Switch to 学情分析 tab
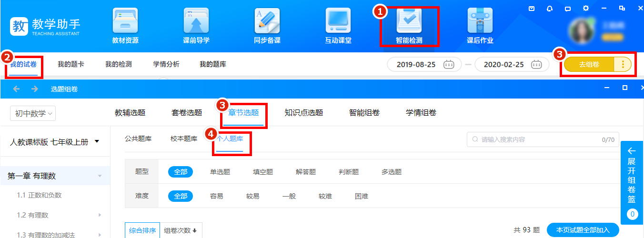 [x=166, y=65]
